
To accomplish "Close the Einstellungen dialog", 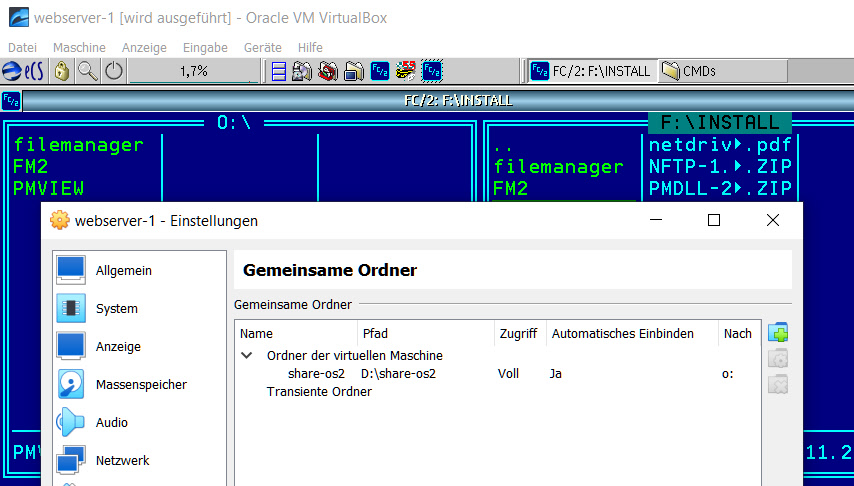I will coord(773,220).
